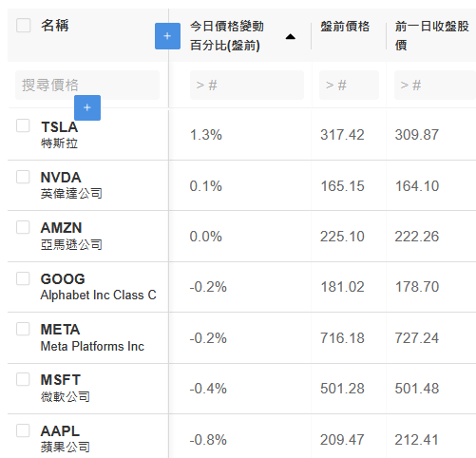Open the TSLA 特斯拉 stock link
Screen dimensions: 476x458
pyautogui.click(x=60, y=135)
